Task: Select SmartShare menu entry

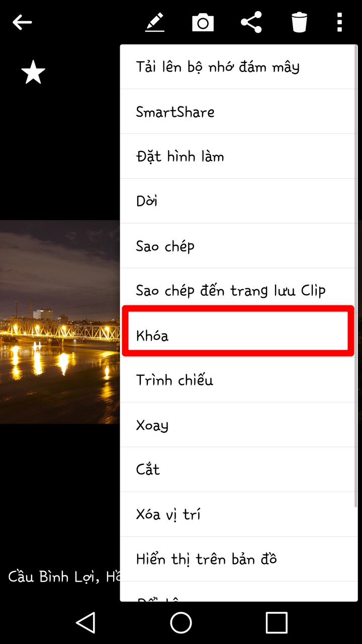Action: (x=238, y=112)
